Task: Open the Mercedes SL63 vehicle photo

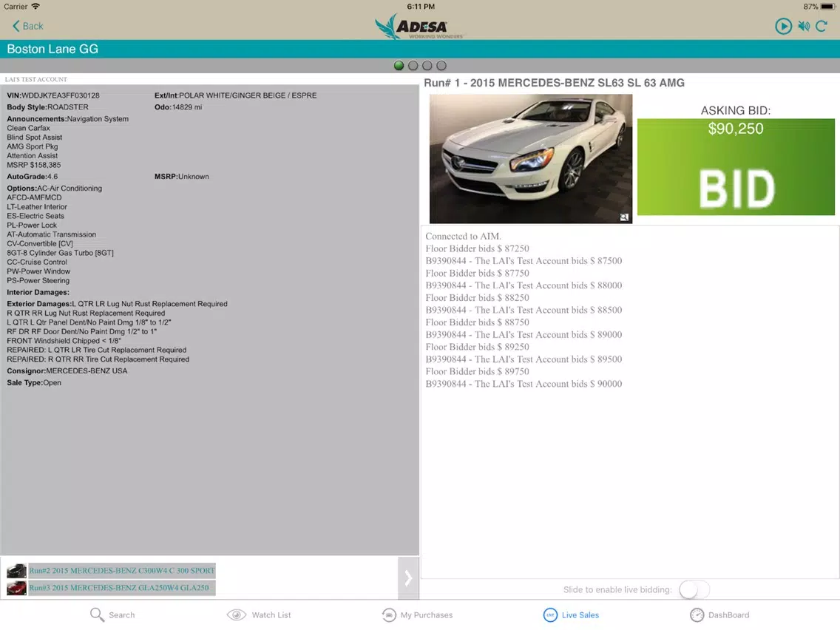Action: tap(530, 158)
